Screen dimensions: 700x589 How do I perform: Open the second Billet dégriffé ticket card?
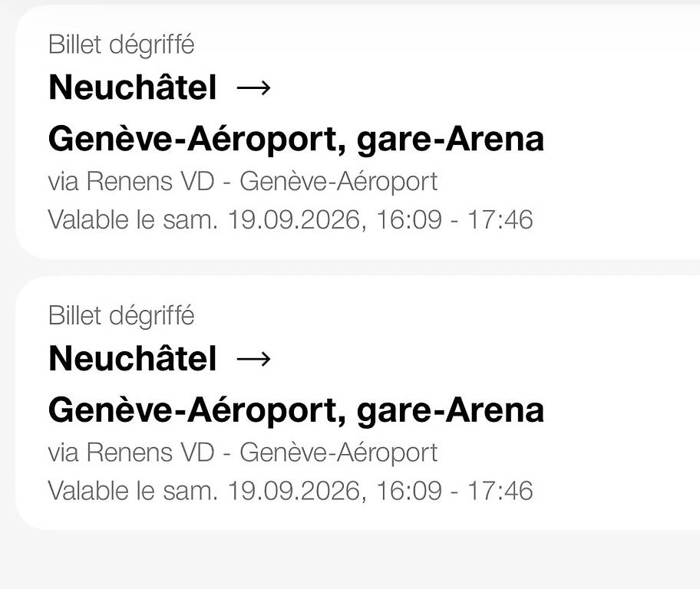point(358,403)
